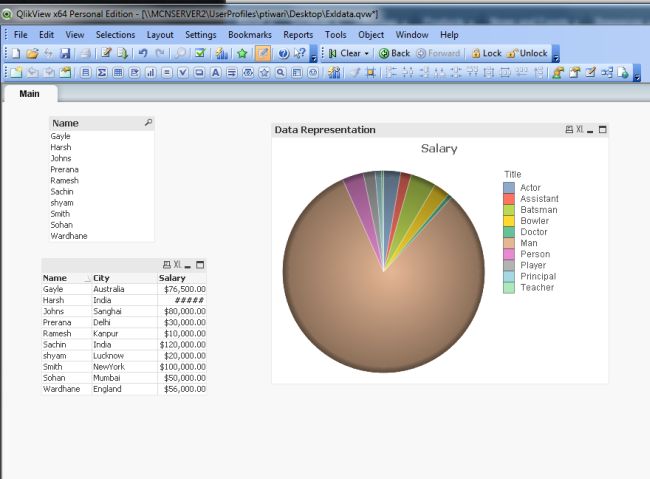
Task: Search the Name list box with its magnifier
Action: [x=148, y=123]
